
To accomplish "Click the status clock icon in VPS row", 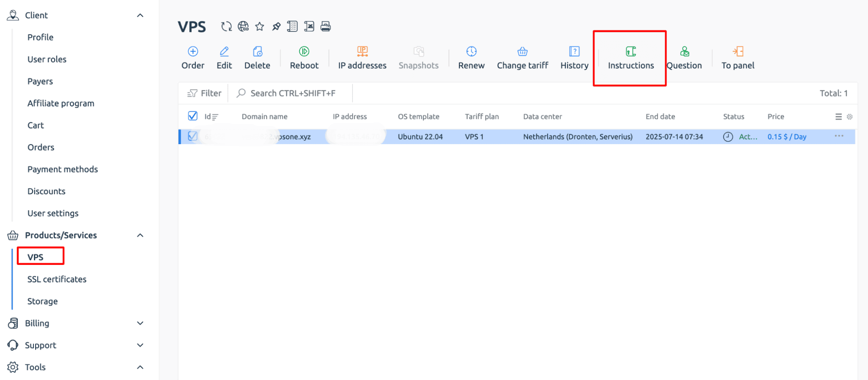I will [728, 137].
